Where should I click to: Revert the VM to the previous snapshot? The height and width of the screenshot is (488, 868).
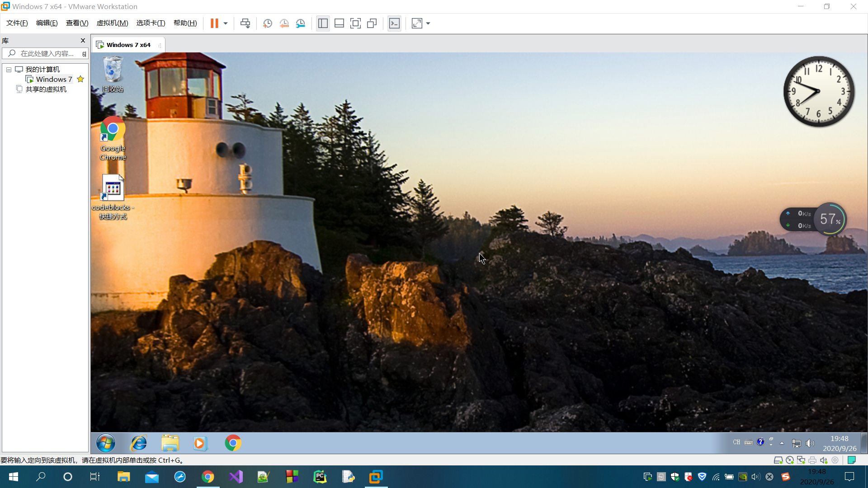point(284,23)
